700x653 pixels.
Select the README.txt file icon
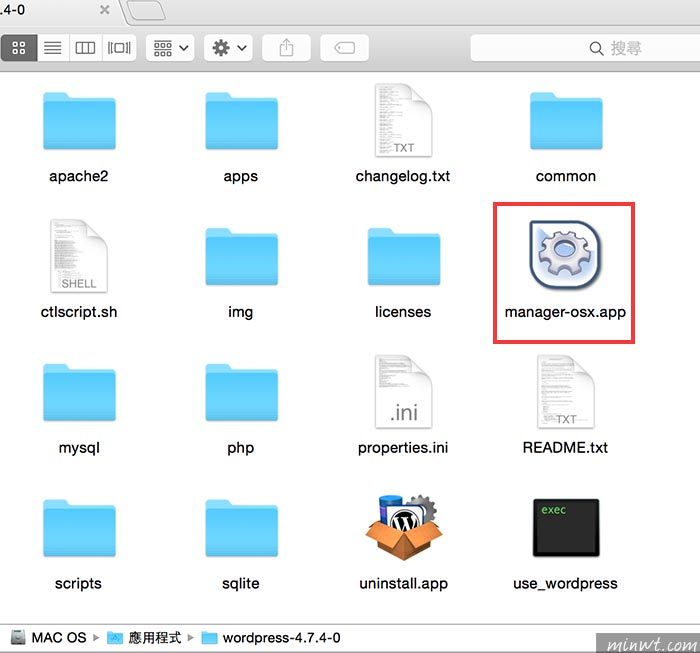click(566, 392)
